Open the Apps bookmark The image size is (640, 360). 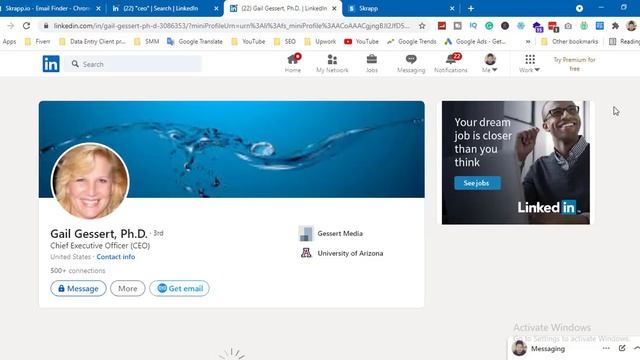(x=9, y=42)
